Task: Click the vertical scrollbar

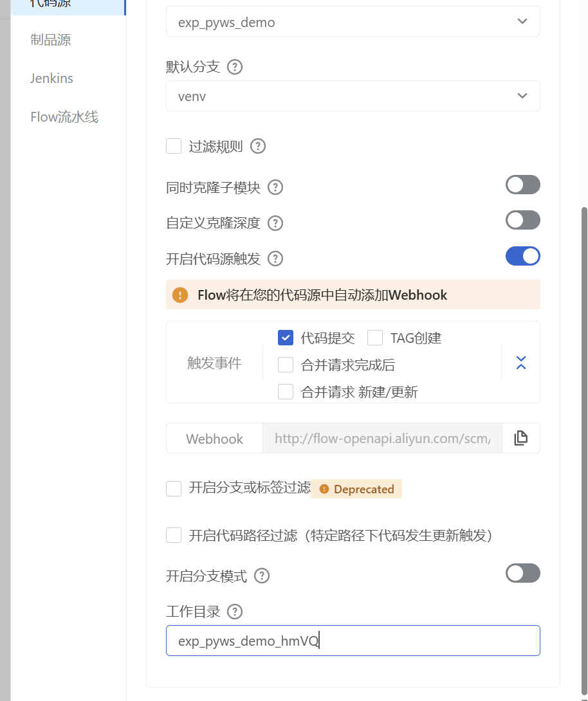Action: [584, 451]
